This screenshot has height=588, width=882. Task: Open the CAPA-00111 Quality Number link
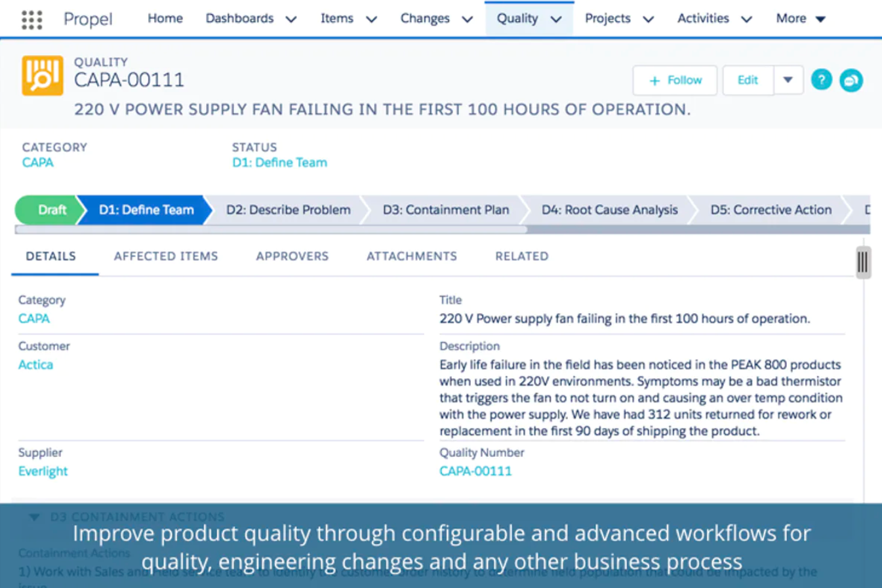click(x=475, y=471)
